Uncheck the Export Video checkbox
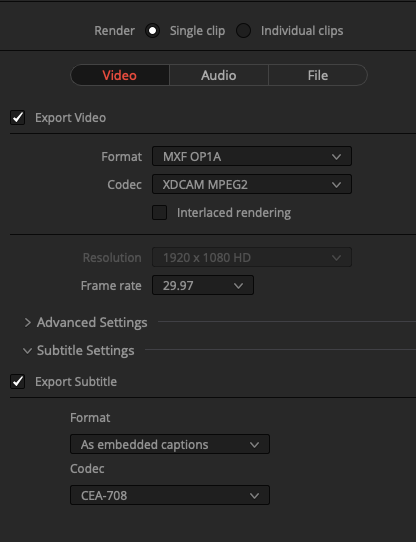Image resolution: width=416 pixels, height=542 pixels. point(17,118)
